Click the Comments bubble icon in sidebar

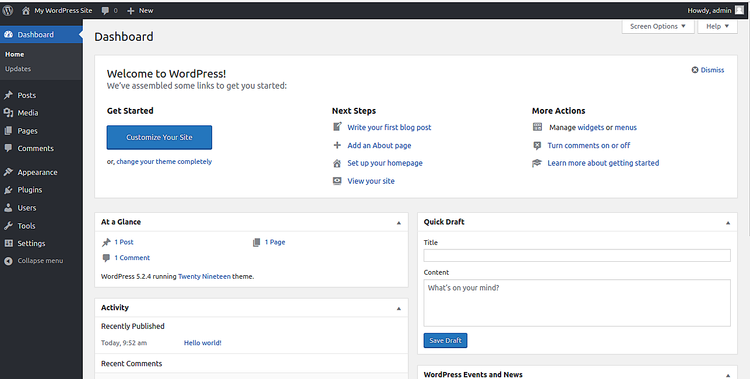coord(8,148)
